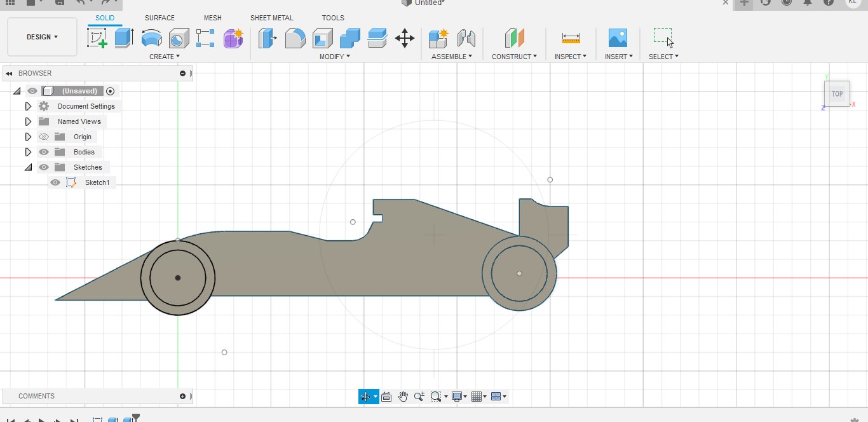This screenshot has height=422, width=868.
Task: Click the BROWSER panel pin dot
Action: click(182, 73)
